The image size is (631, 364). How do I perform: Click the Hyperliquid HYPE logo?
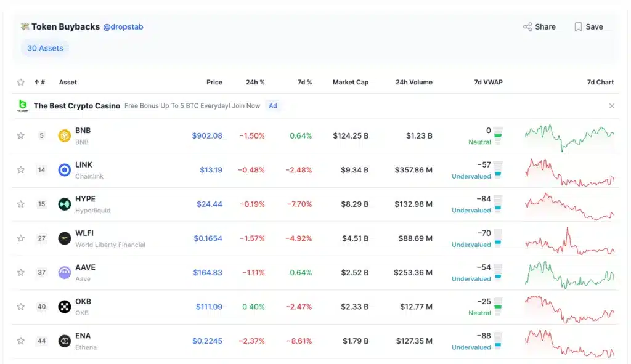(65, 203)
